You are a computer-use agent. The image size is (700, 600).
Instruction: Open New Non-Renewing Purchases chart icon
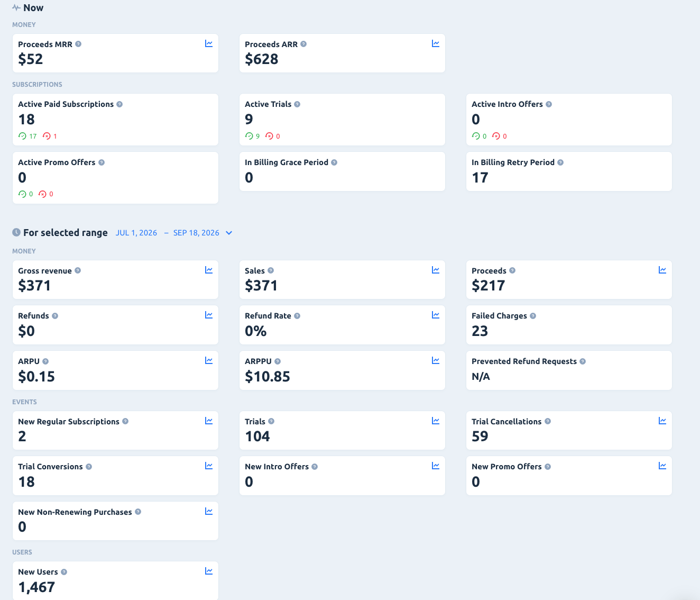tap(209, 511)
